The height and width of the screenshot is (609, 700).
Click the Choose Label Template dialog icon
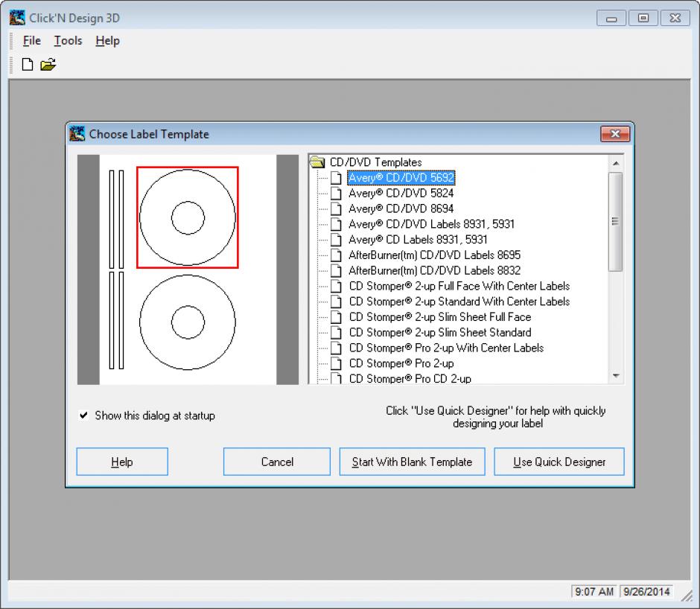click(x=77, y=133)
